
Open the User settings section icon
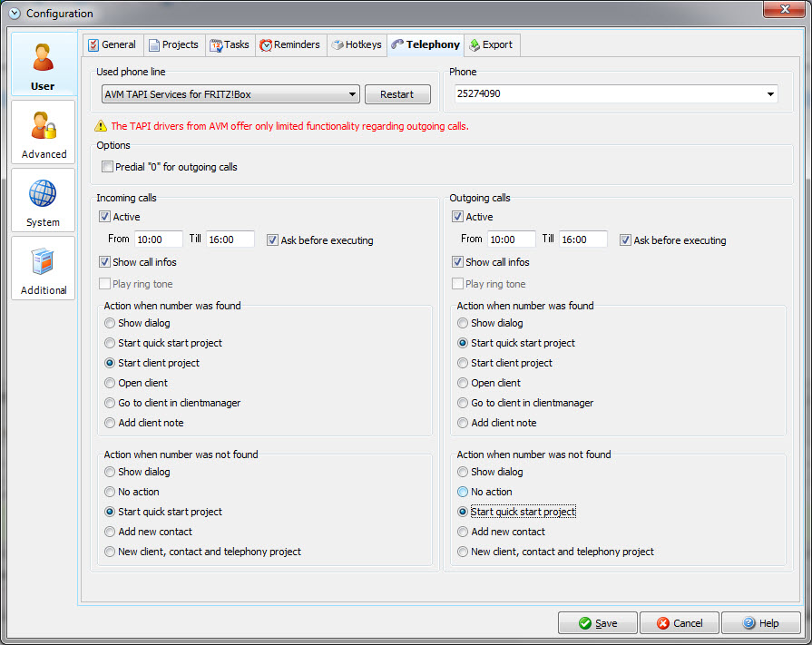(x=43, y=56)
